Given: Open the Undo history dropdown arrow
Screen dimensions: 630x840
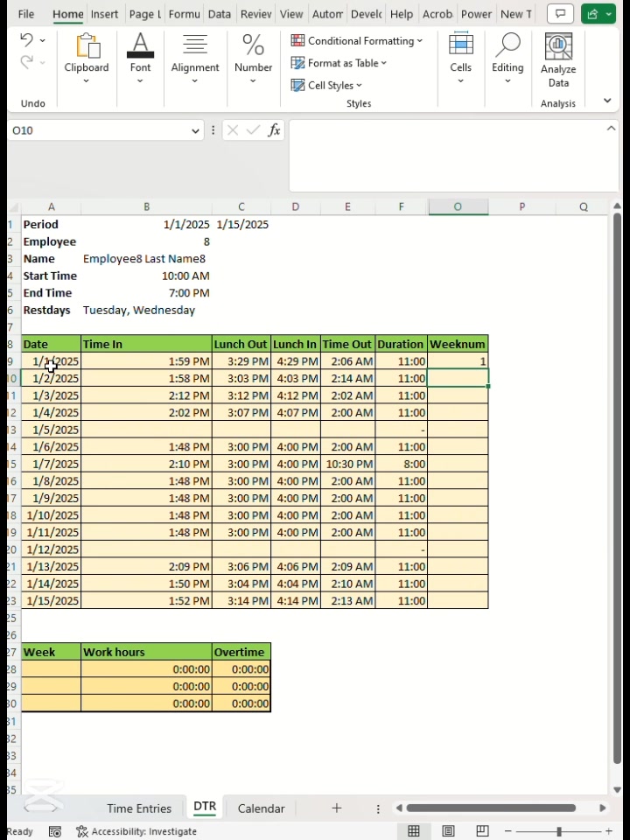Looking at the screenshot, I should [x=42, y=40].
